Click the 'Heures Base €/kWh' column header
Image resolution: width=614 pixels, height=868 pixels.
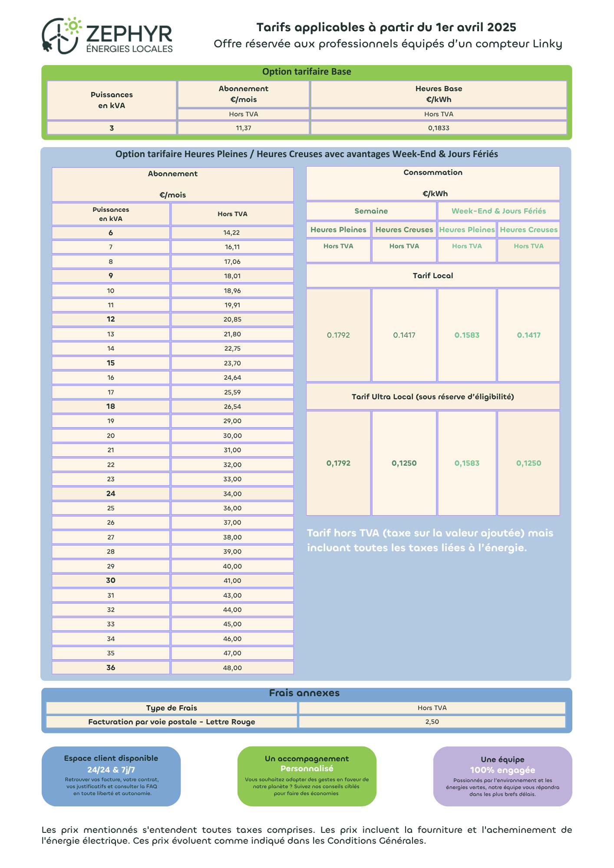tap(439, 94)
